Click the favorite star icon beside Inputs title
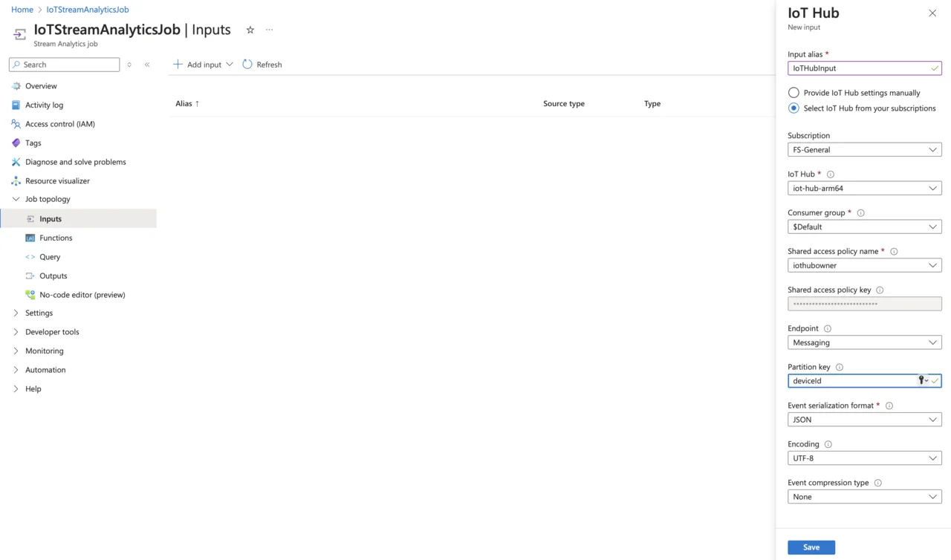Image resolution: width=951 pixels, height=560 pixels. 250,30
